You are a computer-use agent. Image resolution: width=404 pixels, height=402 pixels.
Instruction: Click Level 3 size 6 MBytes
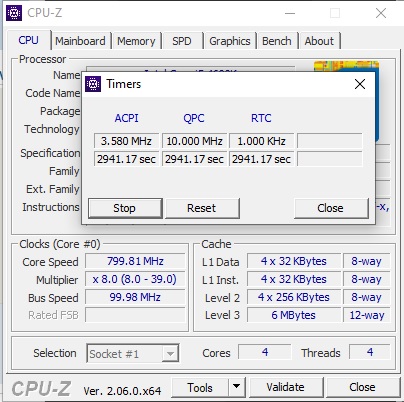pos(294,315)
